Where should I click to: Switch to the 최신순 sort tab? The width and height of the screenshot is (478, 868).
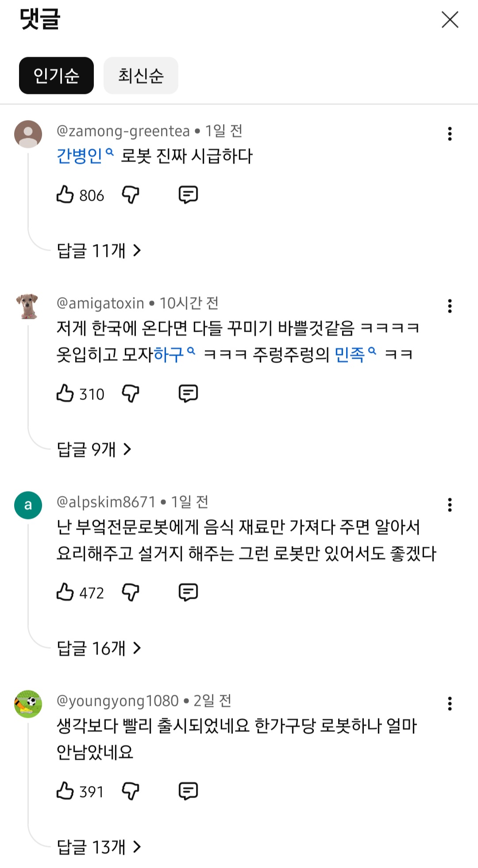(x=141, y=76)
